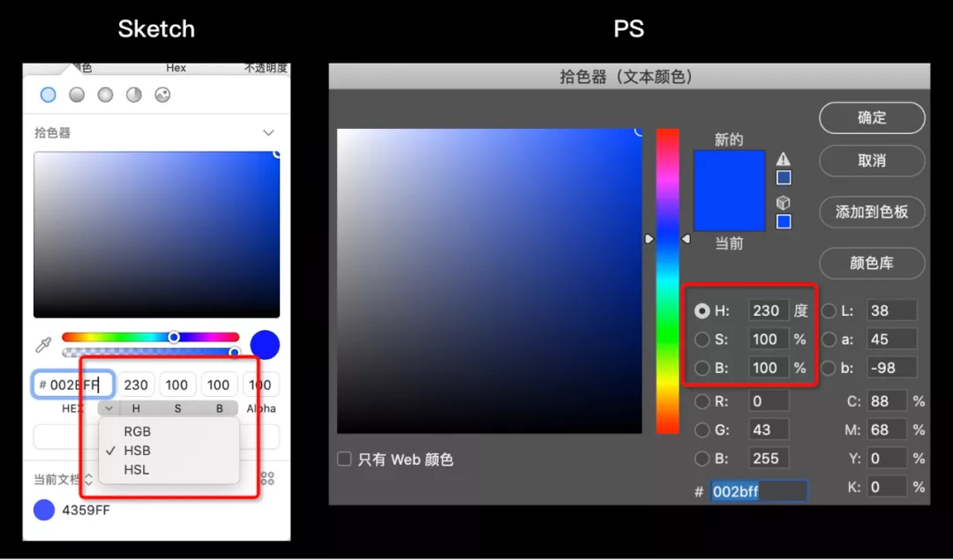Click 添加到色板 button in PS

coord(872,212)
